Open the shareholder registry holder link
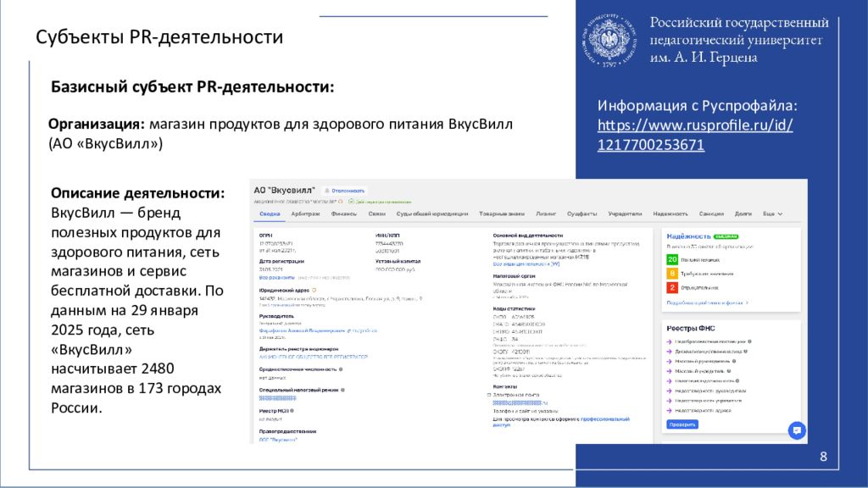868x488 pixels. click(314, 357)
